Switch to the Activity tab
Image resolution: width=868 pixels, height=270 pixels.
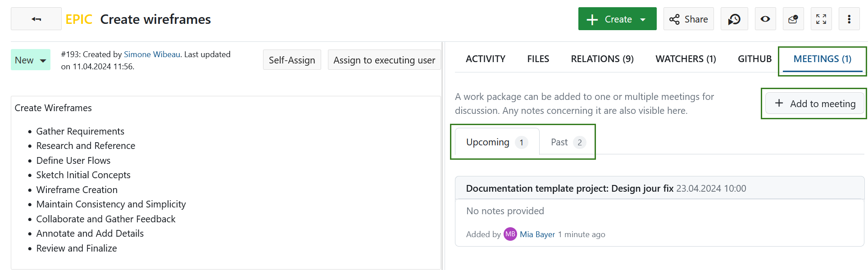pos(485,59)
